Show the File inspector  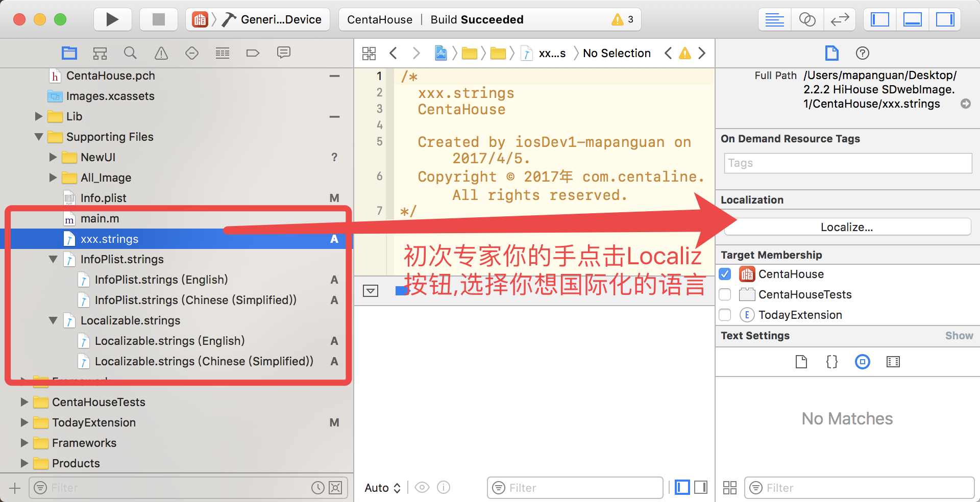(x=832, y=53)
